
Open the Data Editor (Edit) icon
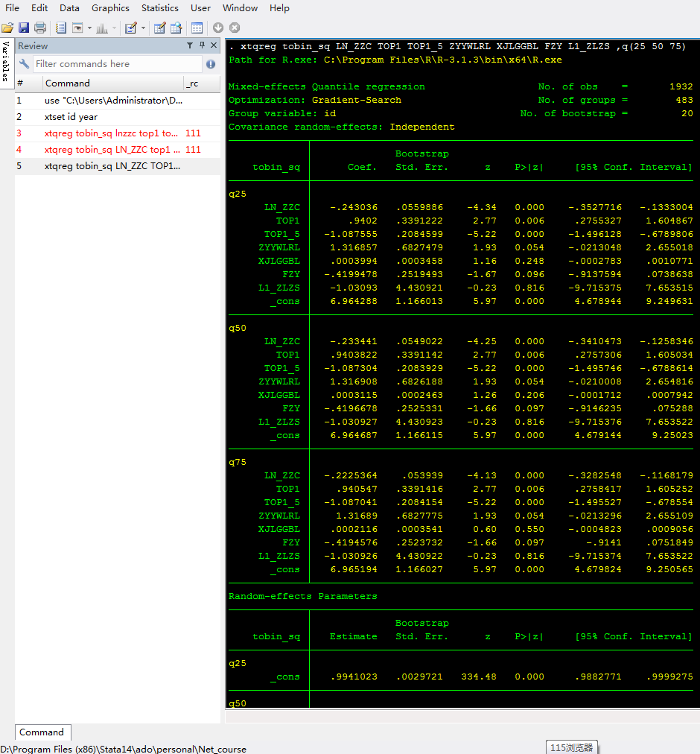(159, 28)
